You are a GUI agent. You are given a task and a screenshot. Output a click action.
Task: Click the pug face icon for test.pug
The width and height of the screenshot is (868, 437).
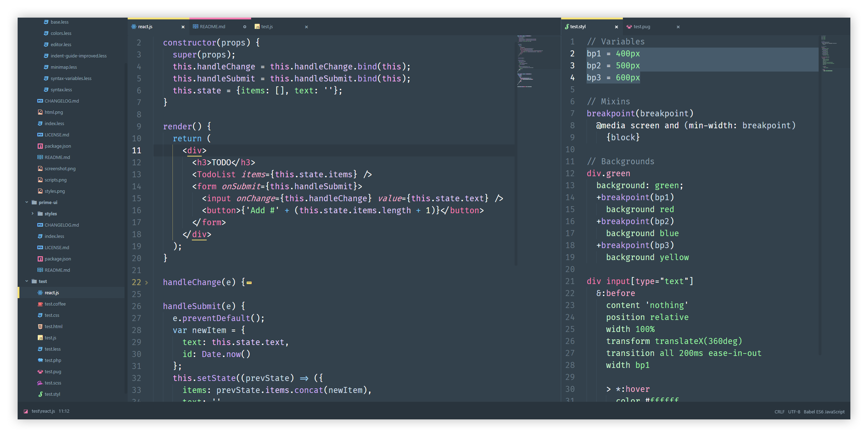click(x=40, y=371)
